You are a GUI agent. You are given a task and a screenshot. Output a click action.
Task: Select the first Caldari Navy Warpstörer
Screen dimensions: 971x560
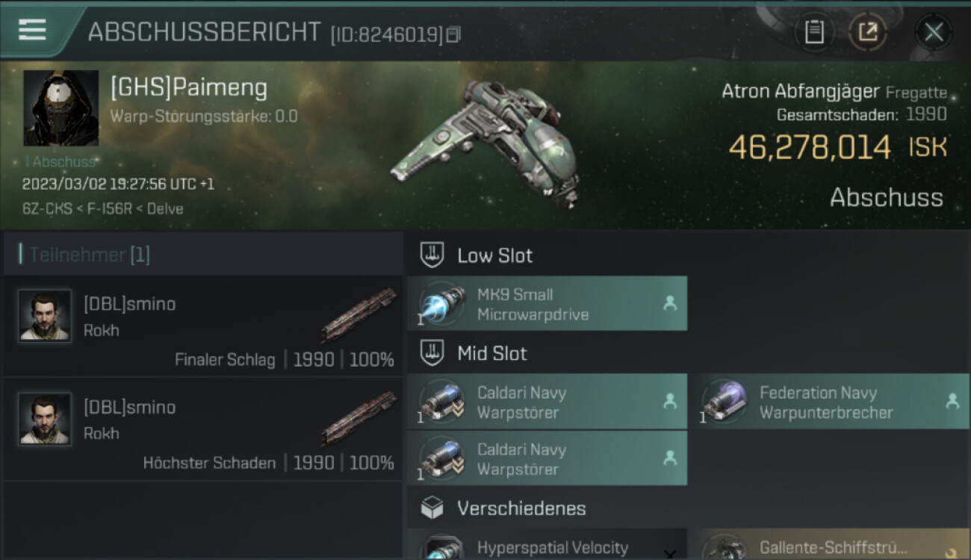(547, 402)
